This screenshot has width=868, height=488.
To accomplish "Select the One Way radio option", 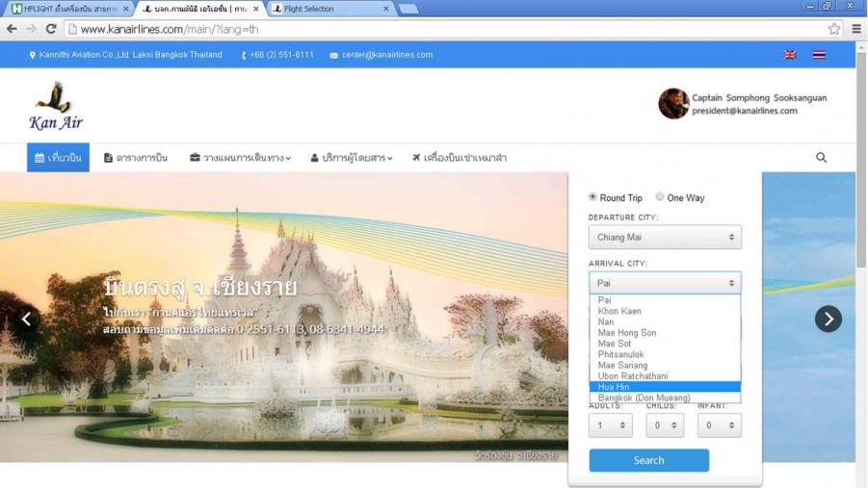I will (x=660, y=197).
